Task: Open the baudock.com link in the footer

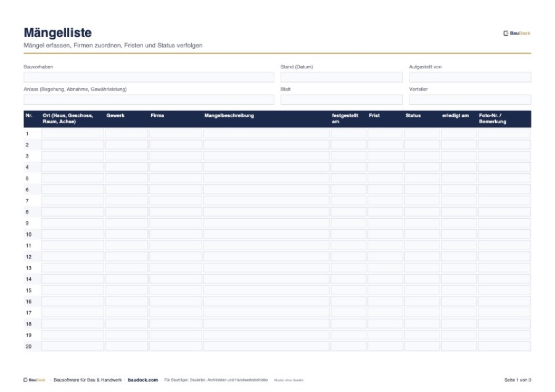Action: [x=143, y=380]
